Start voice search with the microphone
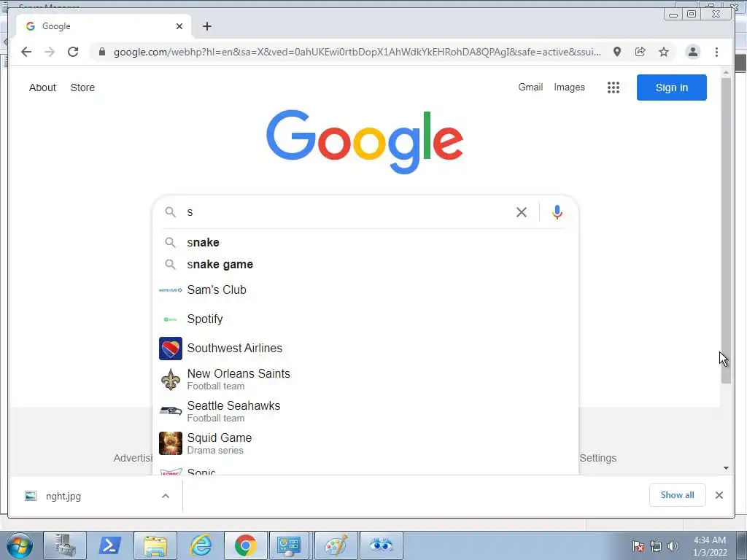This screenshot has height=560, width=747. (557, 212)
